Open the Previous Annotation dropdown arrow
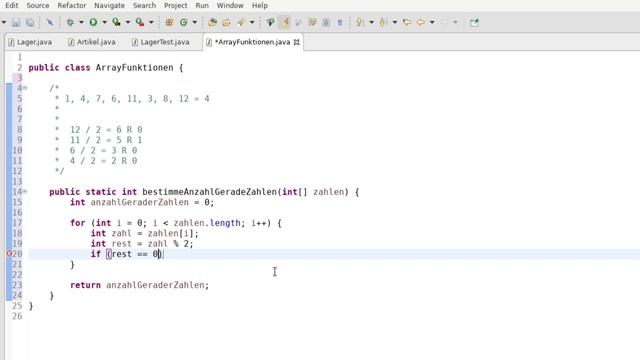The height and width of the screenshot is (360, 640). click(395, 22)
